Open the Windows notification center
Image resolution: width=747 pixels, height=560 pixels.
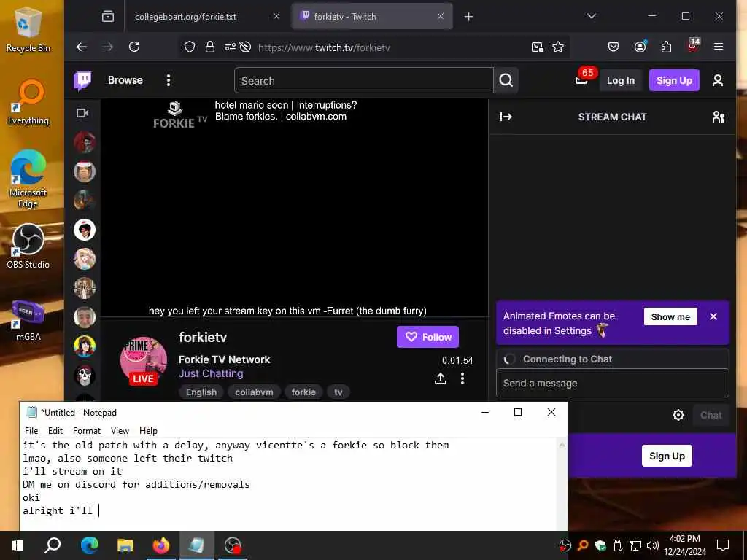pyautogui.click(x=723, y=545)
